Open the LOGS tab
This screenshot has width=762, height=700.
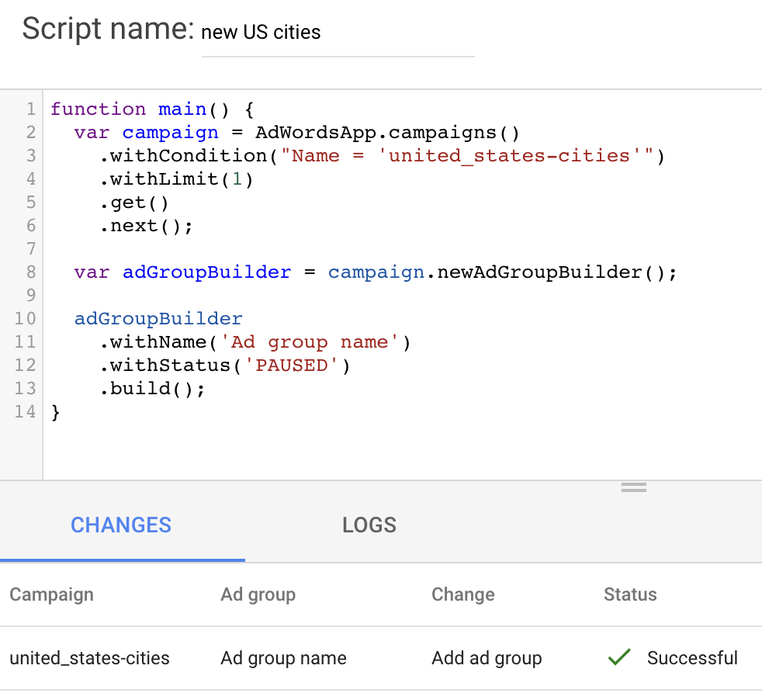369,525
